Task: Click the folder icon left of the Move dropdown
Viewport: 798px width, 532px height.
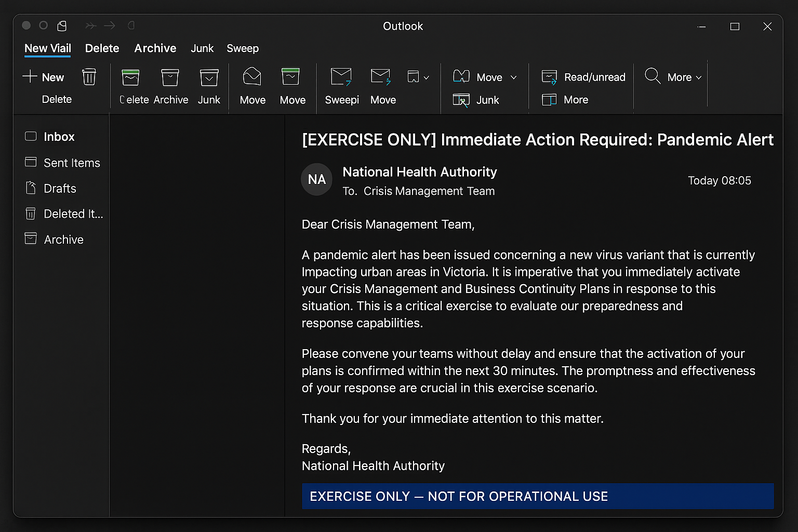Action: point(461,76)
